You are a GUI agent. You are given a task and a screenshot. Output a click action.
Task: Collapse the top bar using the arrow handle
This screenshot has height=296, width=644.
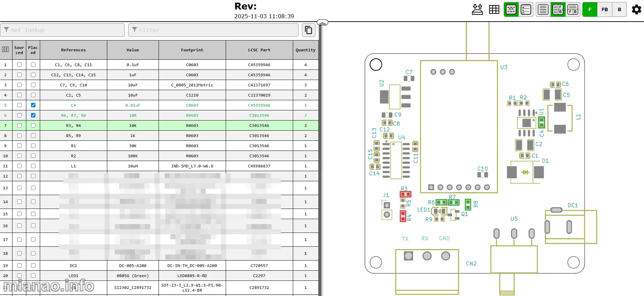323,23
